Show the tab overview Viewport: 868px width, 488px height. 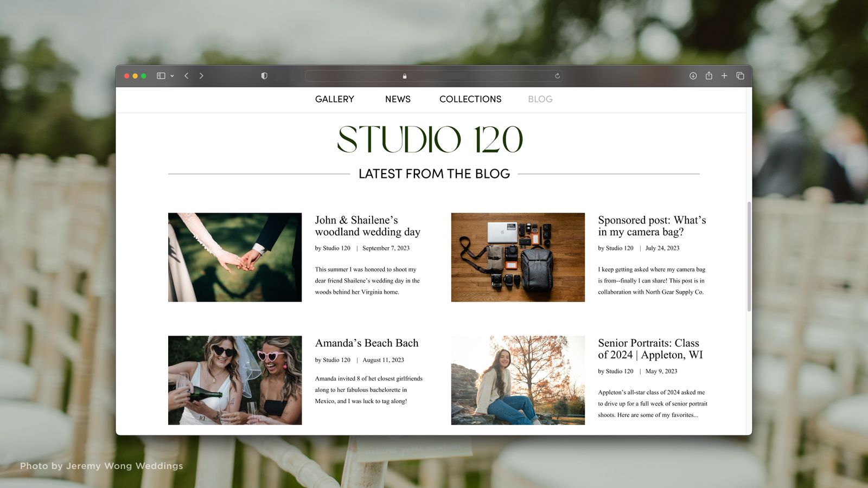click(x=739, y=76)
